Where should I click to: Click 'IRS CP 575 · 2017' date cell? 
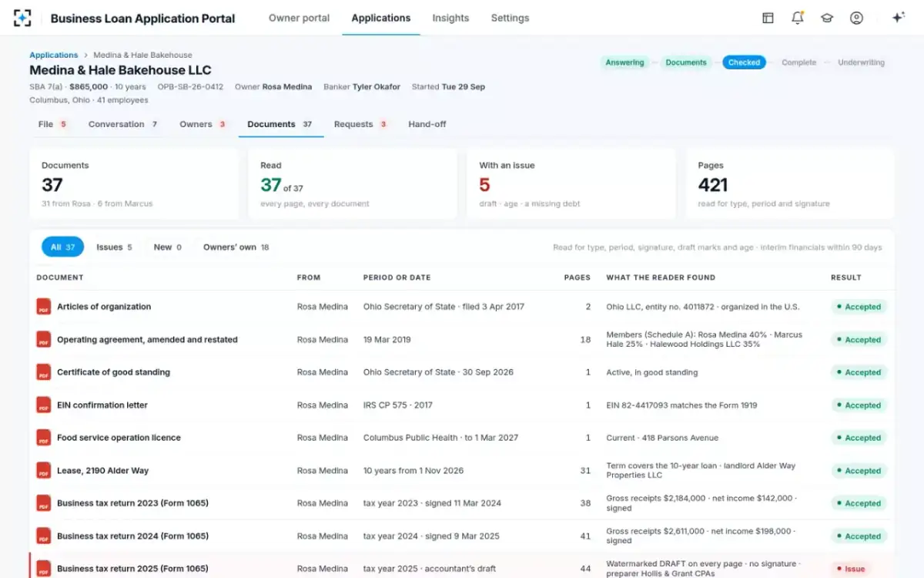[x=398, y=405]
